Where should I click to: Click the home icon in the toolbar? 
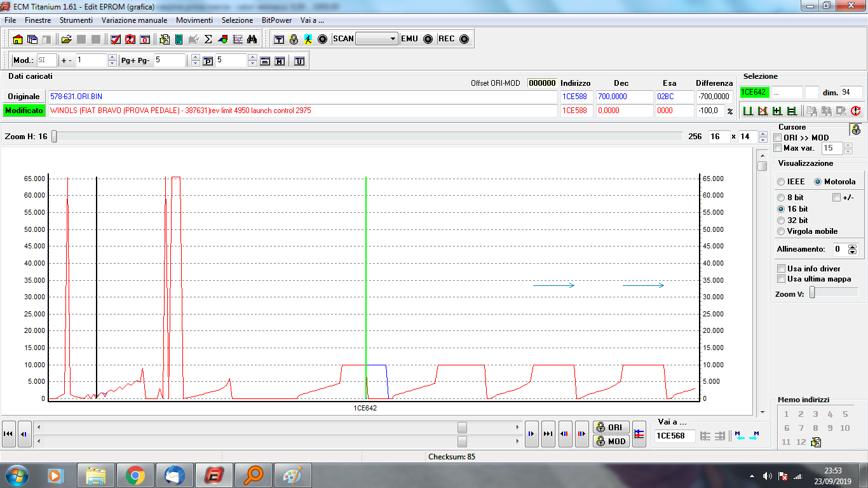click(18, 39)
